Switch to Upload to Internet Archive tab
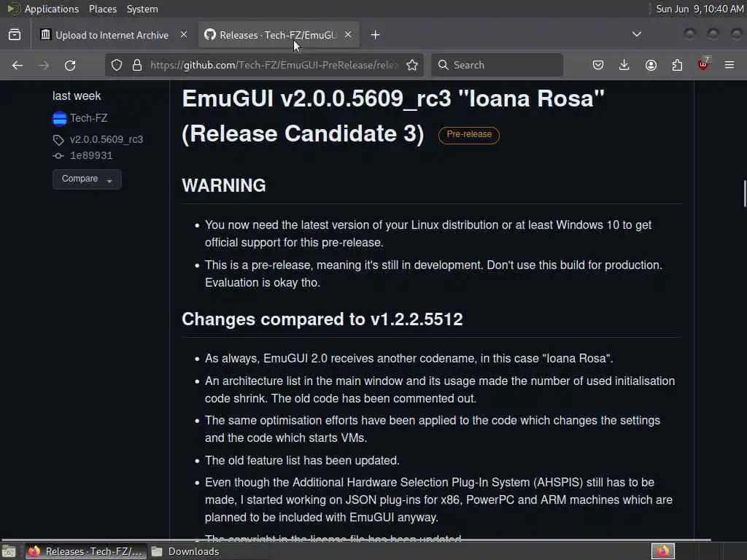The width and height of the screenshot is (747, 560). point(113,35)
